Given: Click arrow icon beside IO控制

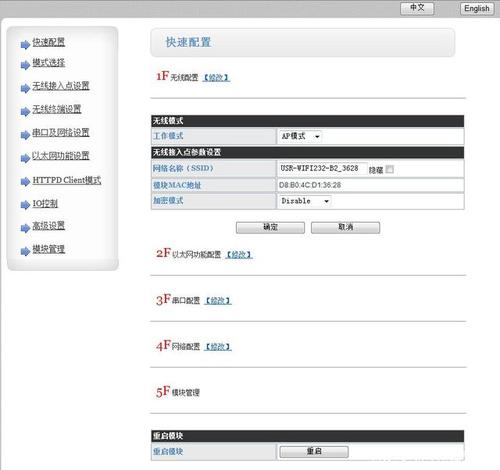Looking at the screenshot, I should [25, 205].
